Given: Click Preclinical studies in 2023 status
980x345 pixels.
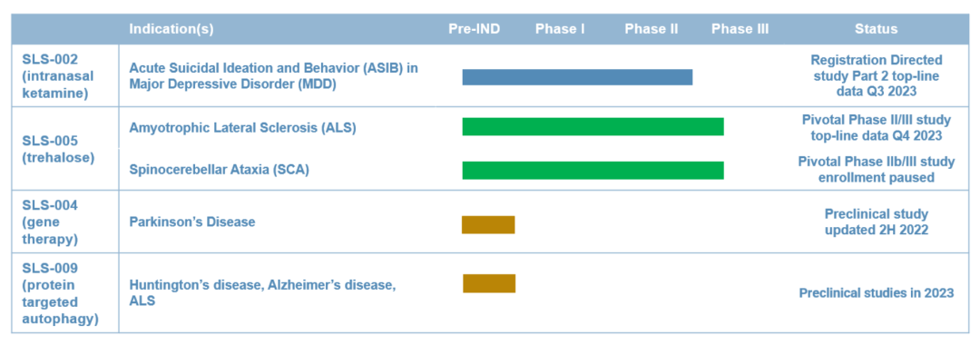Looking at the screenshot, I should [x=877, y=292].
